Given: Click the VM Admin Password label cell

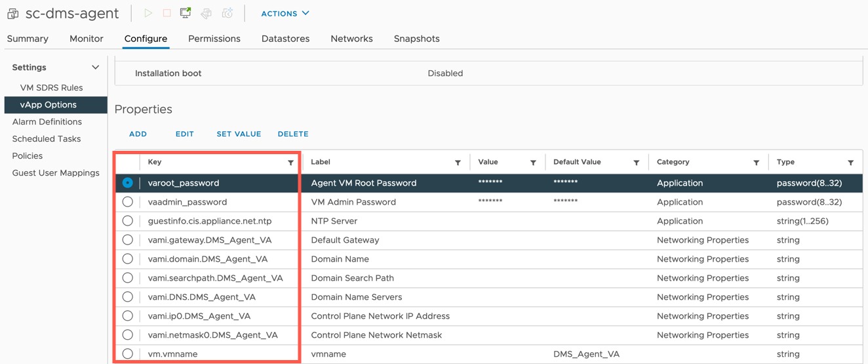Looking at the screenshot, I should point(353,202).
